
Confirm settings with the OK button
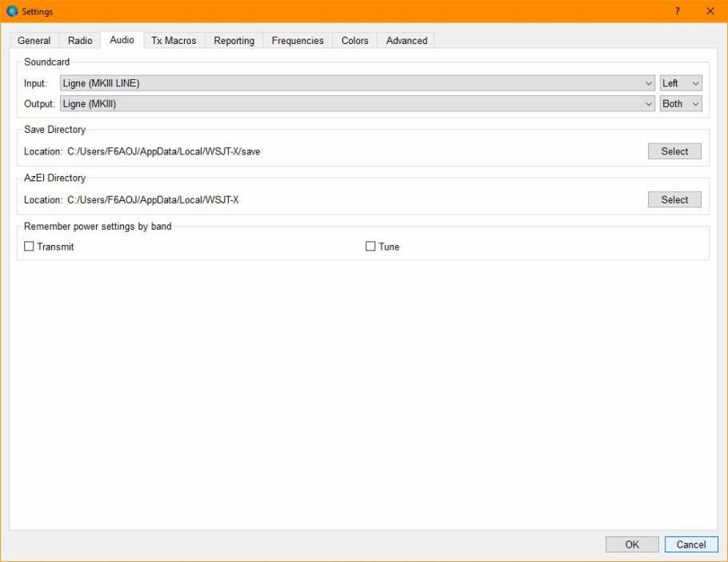pyautogui.click(x=632, y=544)
